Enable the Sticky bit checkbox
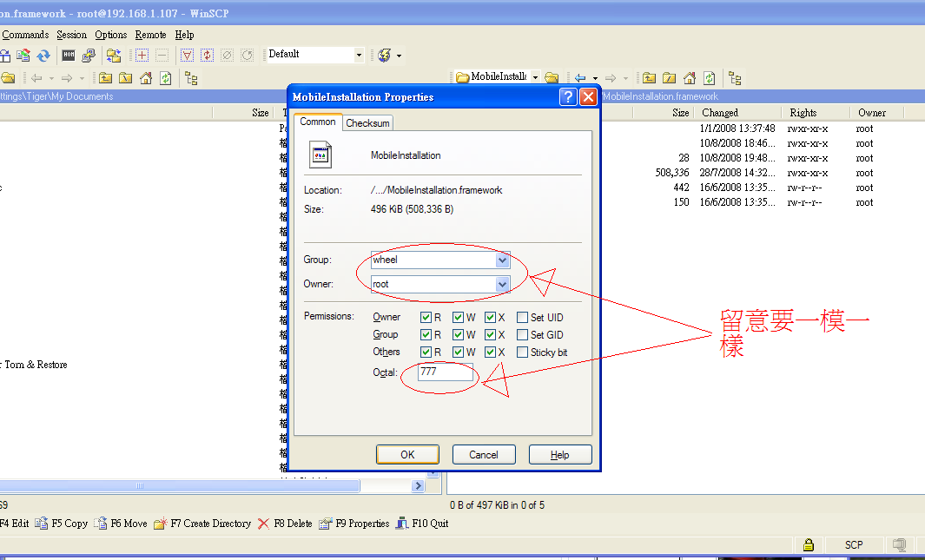This screenshot has height=560, width=925. tap(523, 352)
